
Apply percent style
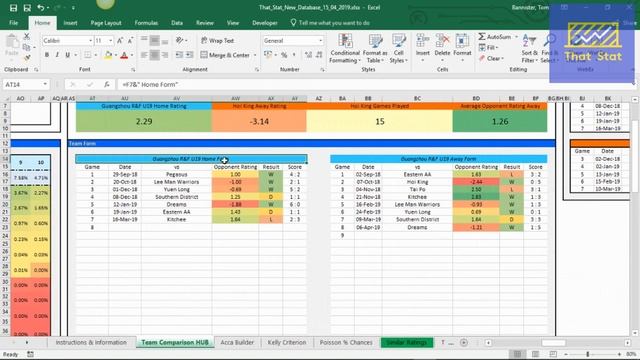pos(284,55)
